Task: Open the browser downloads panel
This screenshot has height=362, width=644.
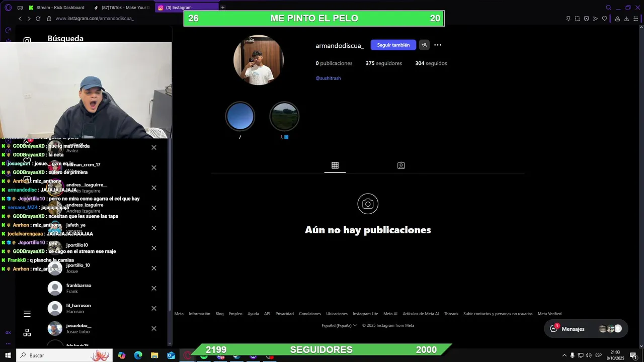Action: [627, 19]
